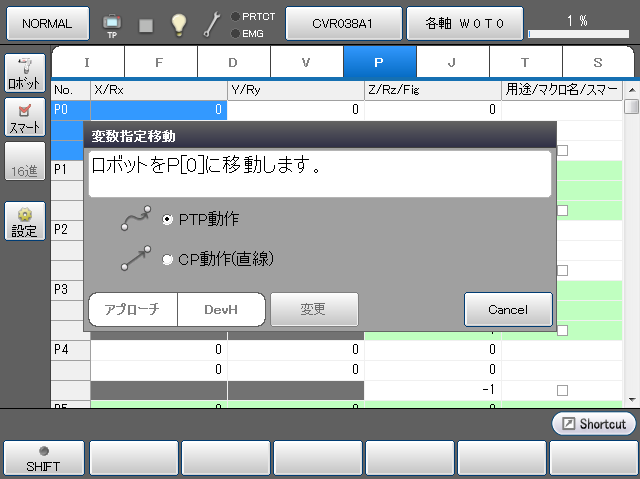
Task: Click the table scrollbar up arrow
Action: 631,107
